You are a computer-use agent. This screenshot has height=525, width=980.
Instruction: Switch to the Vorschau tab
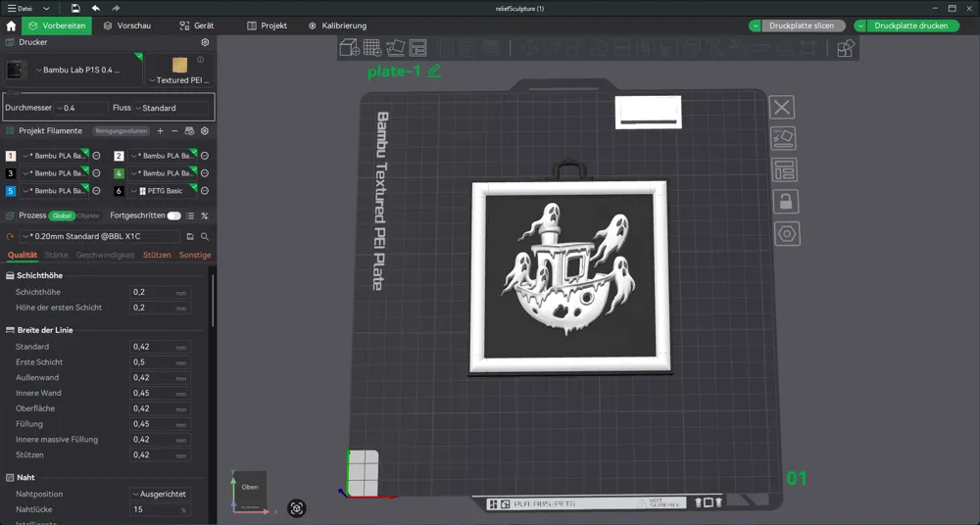click(127, 25)
